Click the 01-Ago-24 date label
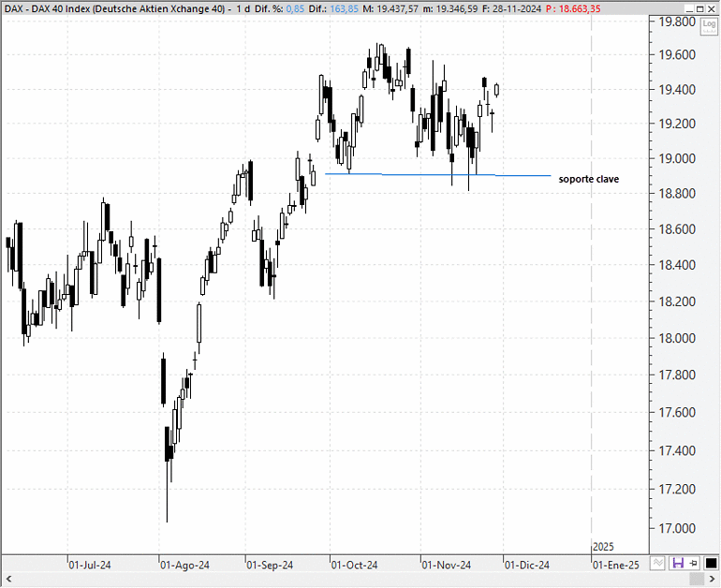This screenshot has height=588, width=721. pos(184,565)
